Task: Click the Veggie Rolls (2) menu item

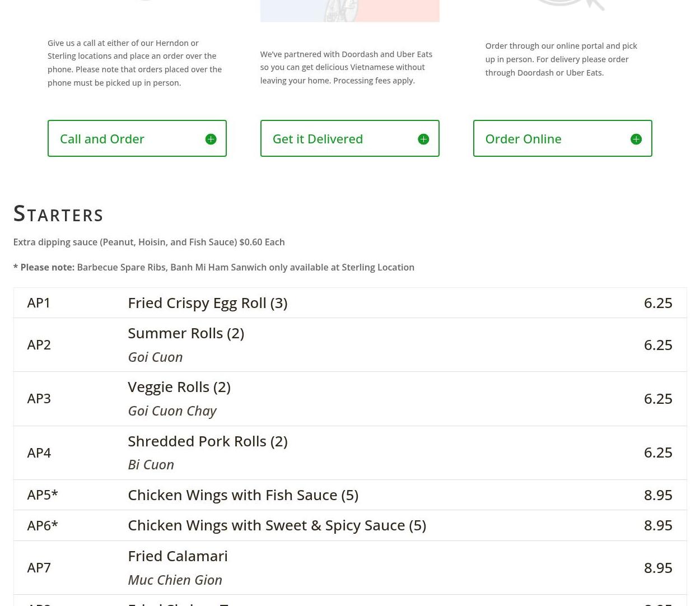Action: point(179,386)
